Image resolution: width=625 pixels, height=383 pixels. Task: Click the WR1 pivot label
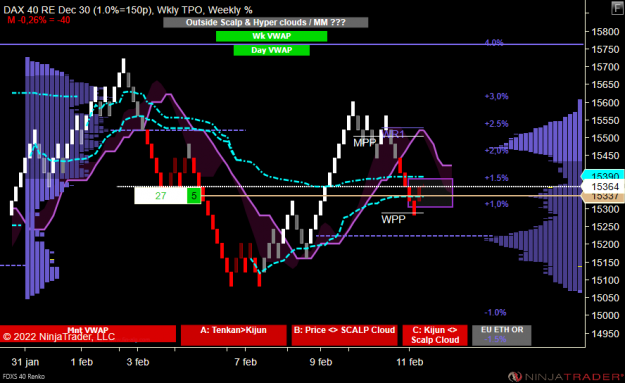click(x=394, y=134)
